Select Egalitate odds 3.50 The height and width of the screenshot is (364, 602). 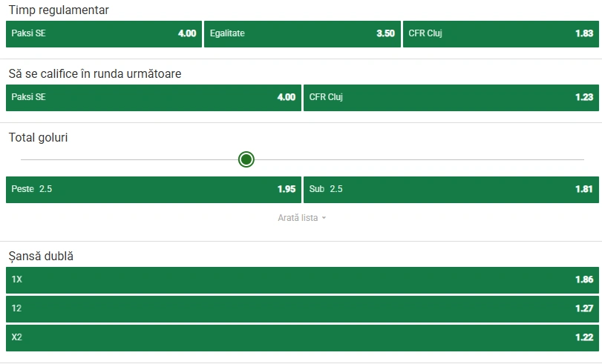point(302,34)
